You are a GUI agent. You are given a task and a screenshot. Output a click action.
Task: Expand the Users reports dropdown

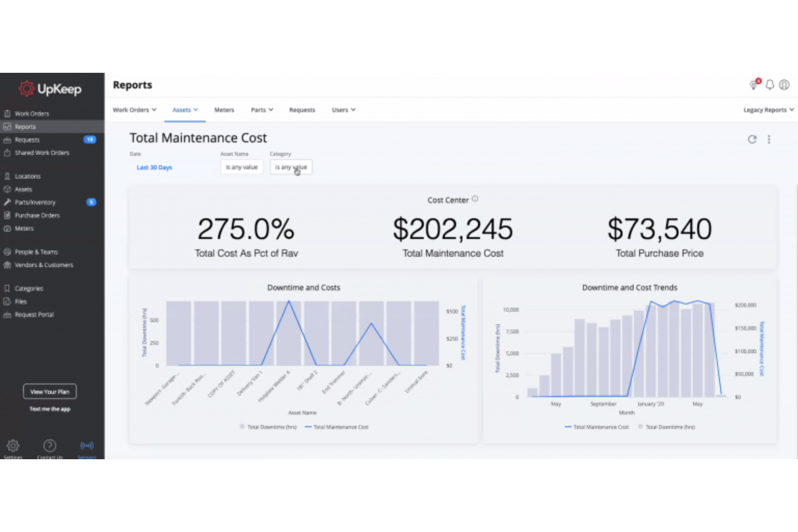(x=343, y=109)
